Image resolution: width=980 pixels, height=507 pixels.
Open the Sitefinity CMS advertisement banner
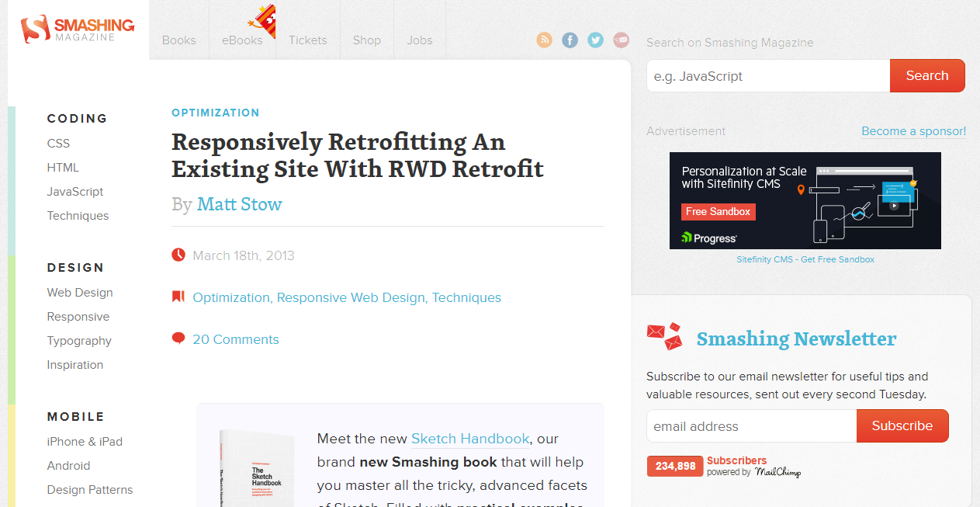coord(805,200)
